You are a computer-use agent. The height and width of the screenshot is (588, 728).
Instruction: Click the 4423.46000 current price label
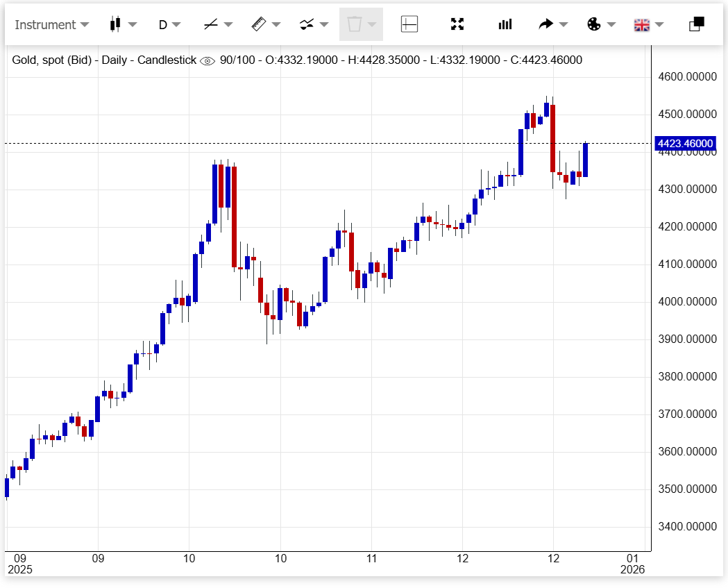(685, 143)
